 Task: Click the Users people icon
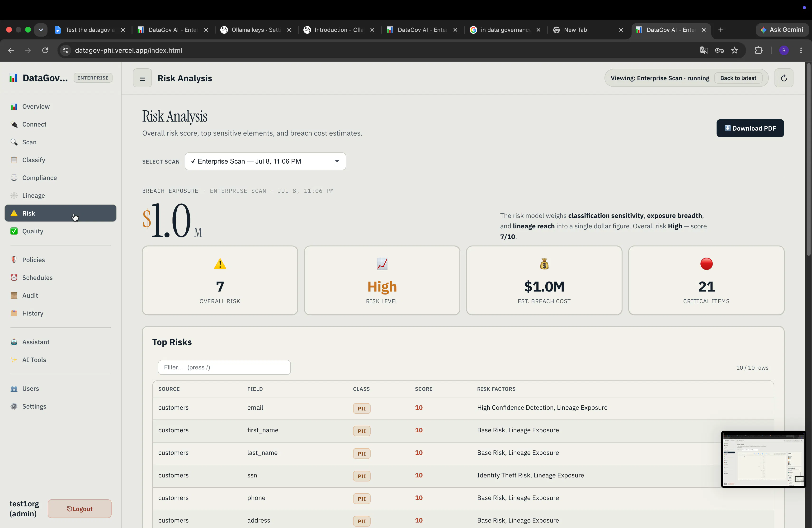(14, 388)
